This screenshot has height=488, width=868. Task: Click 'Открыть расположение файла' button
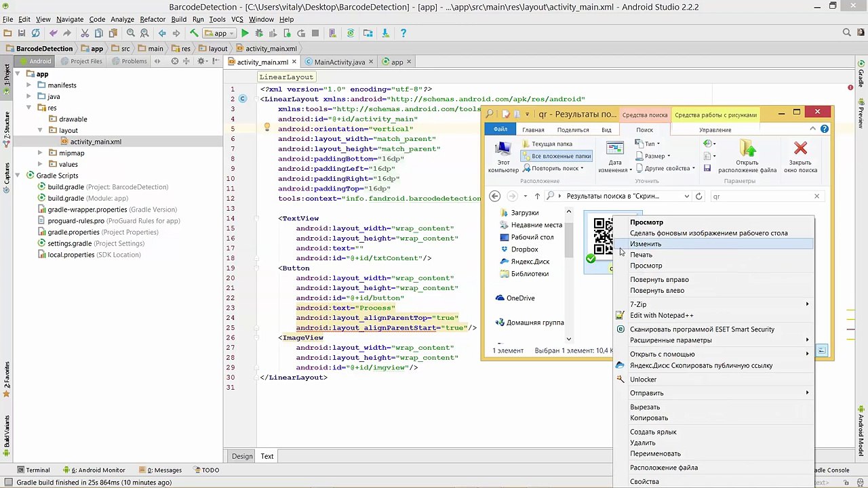[x=747, y=156]
